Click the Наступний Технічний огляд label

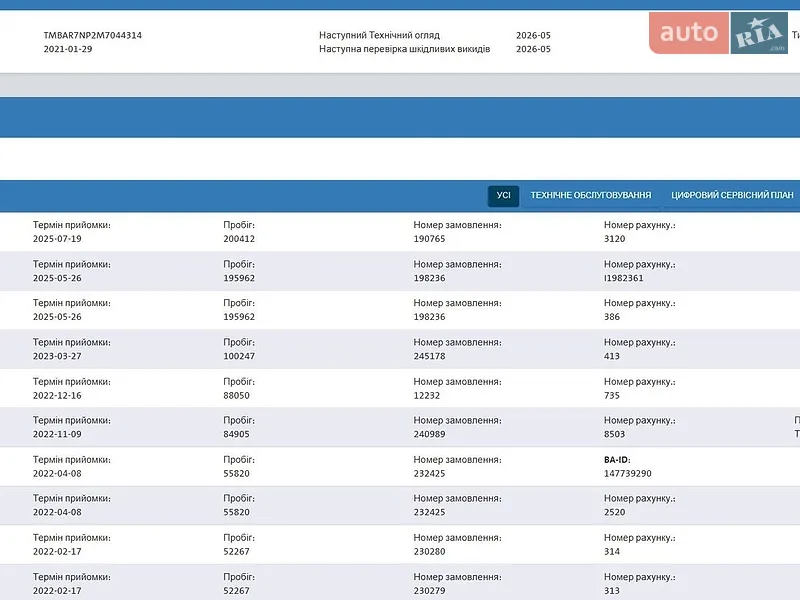(x=380, y=35)
